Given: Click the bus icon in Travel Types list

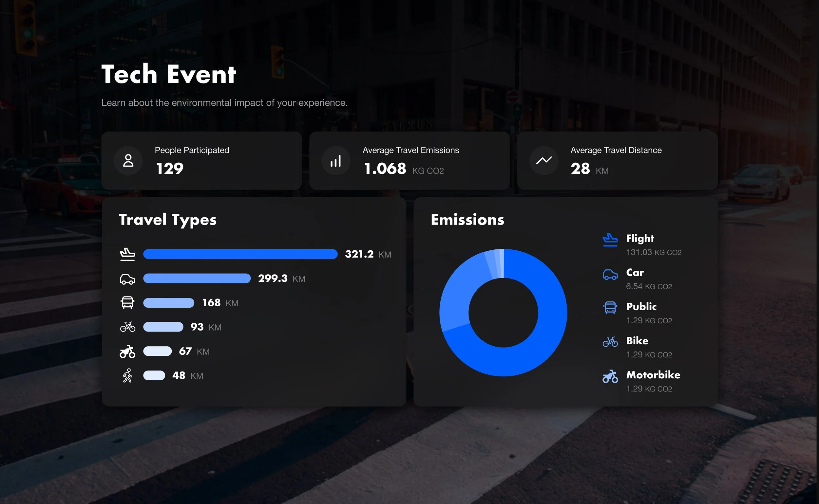Looking at the screenshot, I should [x=127, y=303].
